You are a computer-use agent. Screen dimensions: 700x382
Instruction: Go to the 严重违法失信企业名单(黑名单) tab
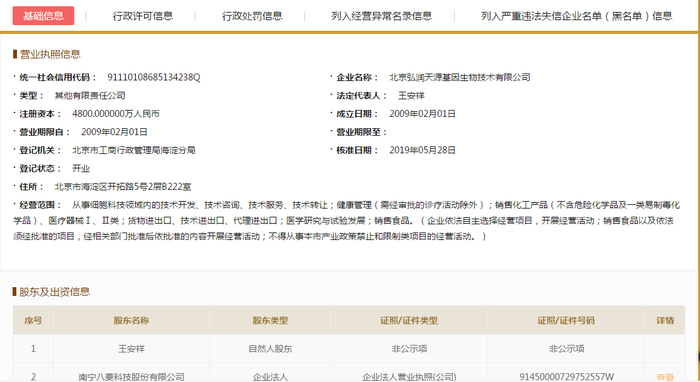[576, 16]
